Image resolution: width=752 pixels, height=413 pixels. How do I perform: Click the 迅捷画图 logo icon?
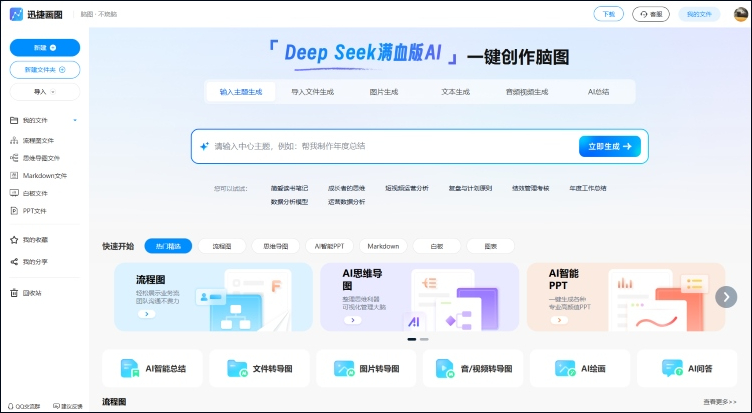[x=18, y=14]
